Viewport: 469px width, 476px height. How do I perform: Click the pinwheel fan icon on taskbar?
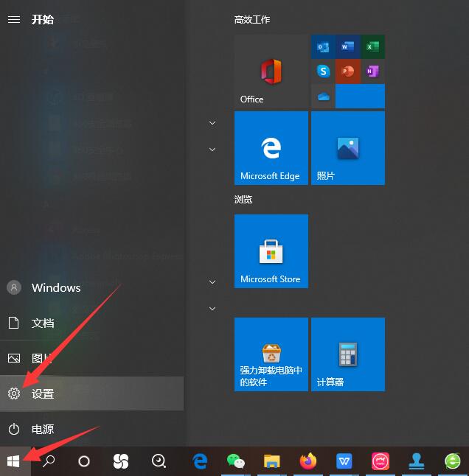121,461
